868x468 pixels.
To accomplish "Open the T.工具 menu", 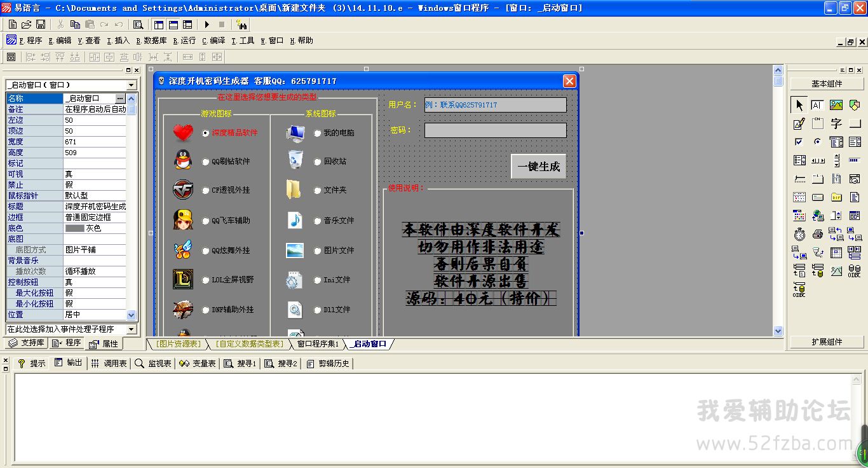I will [242, 41].
